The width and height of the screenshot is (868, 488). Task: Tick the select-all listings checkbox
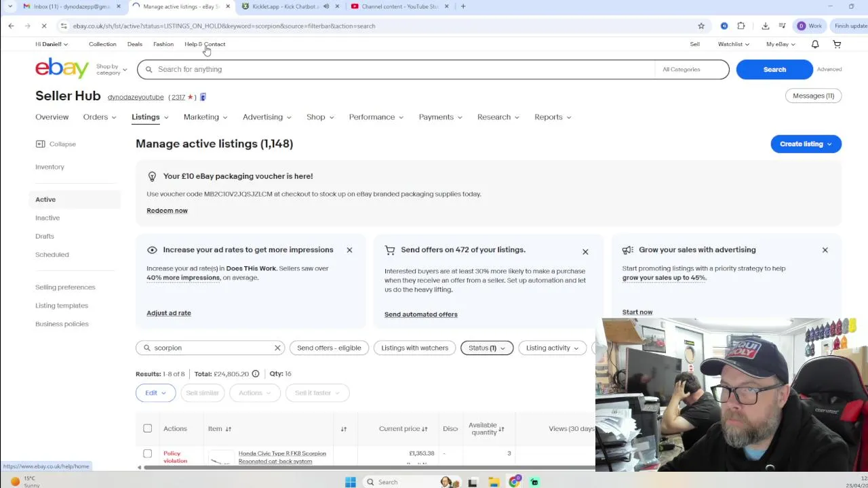click(x=147, y=428)
